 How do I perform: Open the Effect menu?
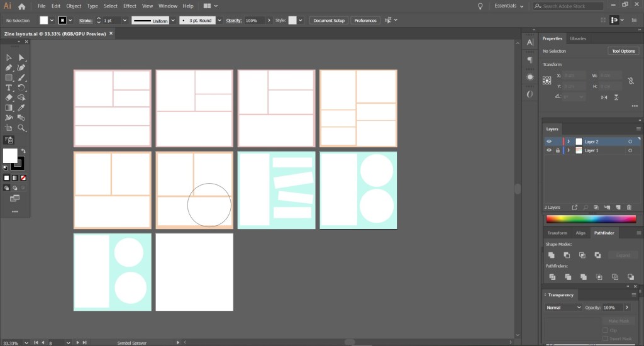[x=130, y=6]
